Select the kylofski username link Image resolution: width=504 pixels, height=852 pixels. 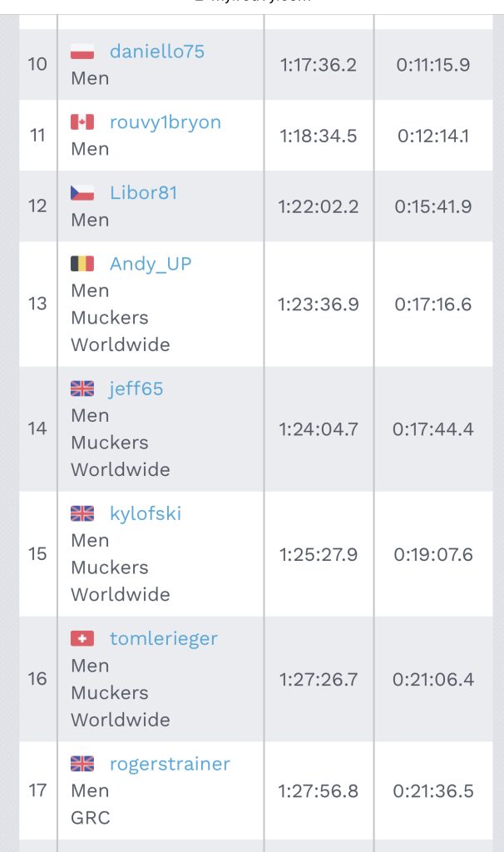[x=146, y=513]
